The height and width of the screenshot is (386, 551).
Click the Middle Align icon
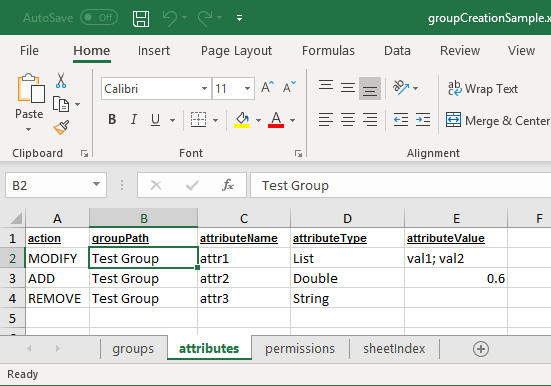click(348, 87)
